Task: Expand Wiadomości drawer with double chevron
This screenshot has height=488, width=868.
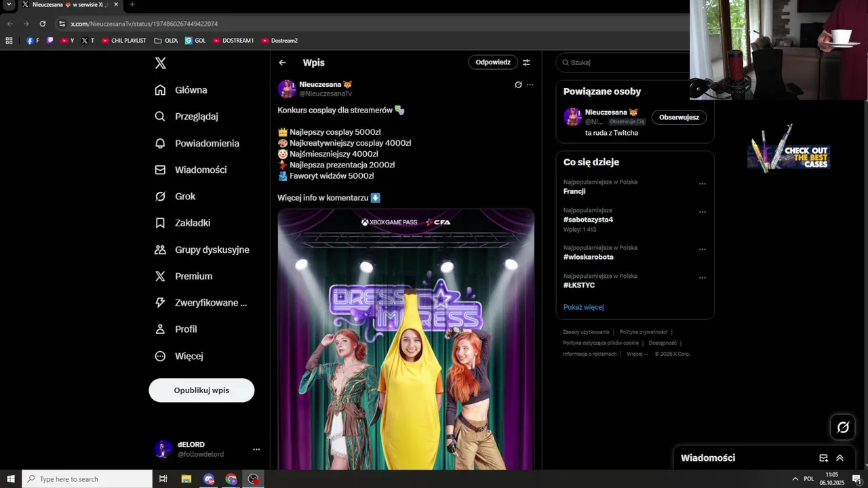Action: click(x=840, y=458)
